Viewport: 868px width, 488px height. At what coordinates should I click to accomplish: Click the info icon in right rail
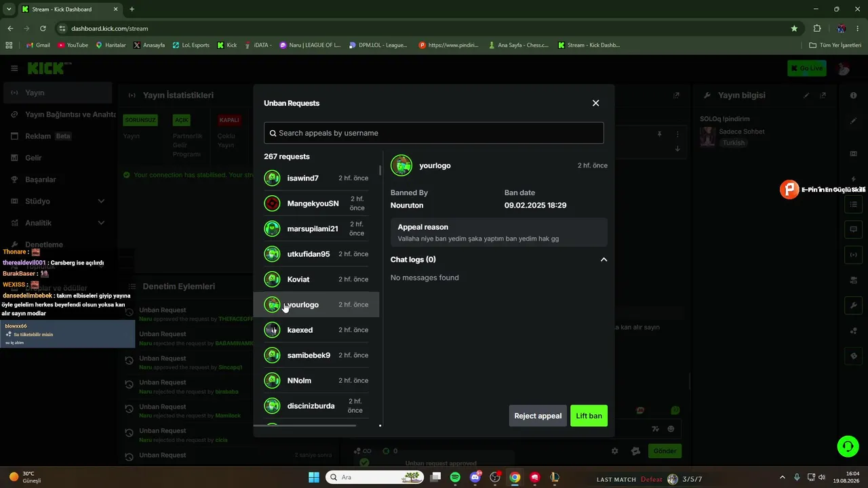[854, 96]
